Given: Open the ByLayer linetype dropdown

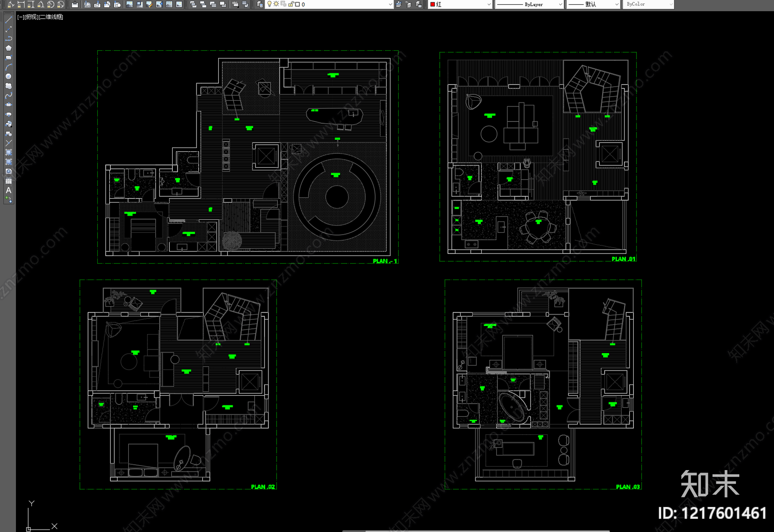Looking at the screenshot, I should click(529, 4).
